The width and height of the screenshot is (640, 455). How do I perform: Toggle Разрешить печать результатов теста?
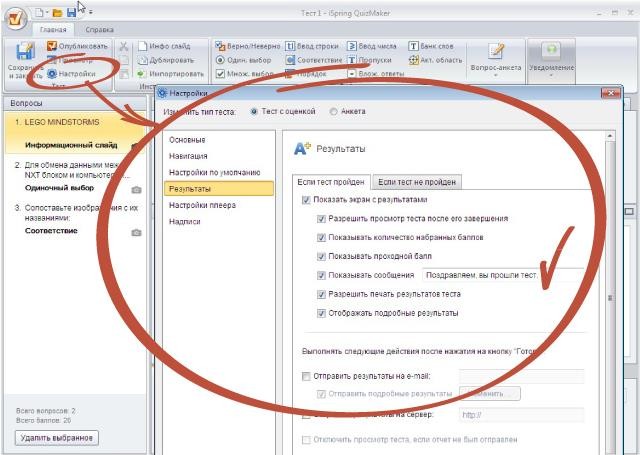pyautogui.click(x=321, y=294)
